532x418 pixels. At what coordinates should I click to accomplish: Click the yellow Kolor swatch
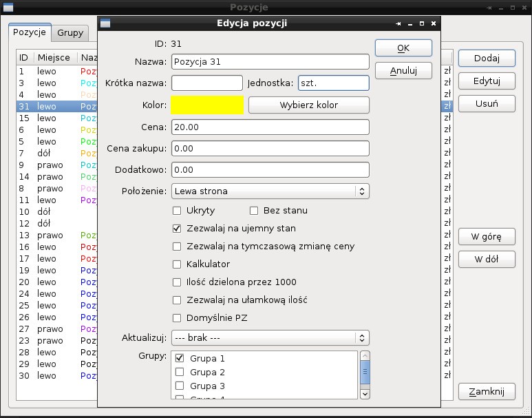(x=207, y=105)
